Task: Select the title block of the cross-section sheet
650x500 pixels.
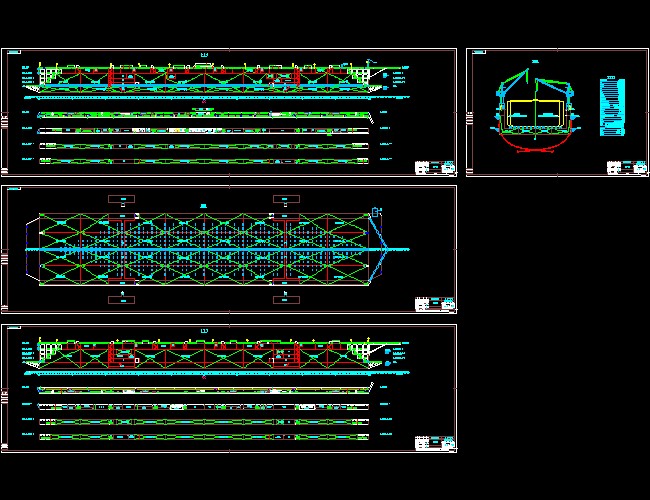Action: point(627,167)
